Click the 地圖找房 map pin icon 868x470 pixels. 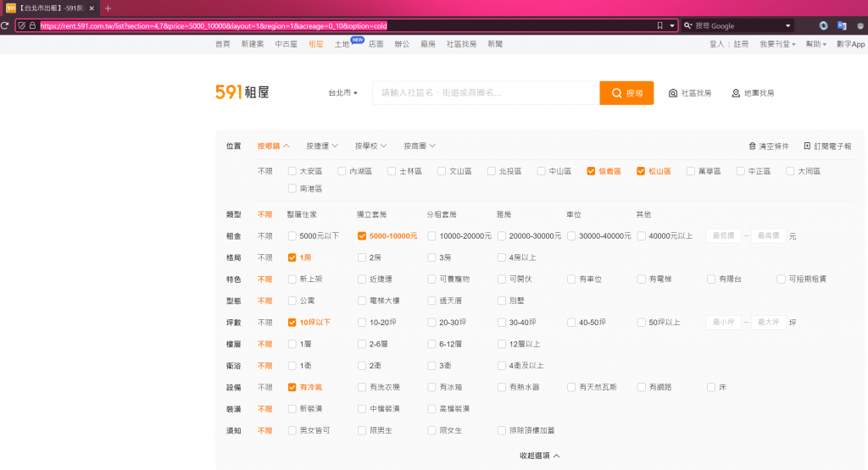[736, 93]
